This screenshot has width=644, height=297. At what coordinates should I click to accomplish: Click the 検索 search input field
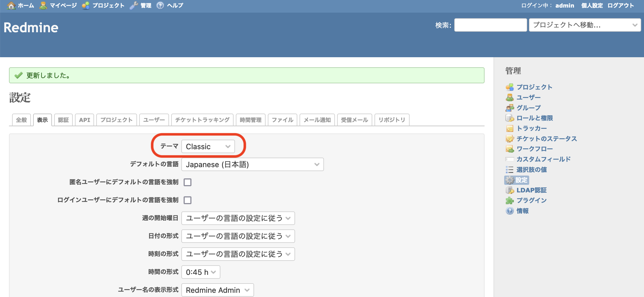(490, 25)
